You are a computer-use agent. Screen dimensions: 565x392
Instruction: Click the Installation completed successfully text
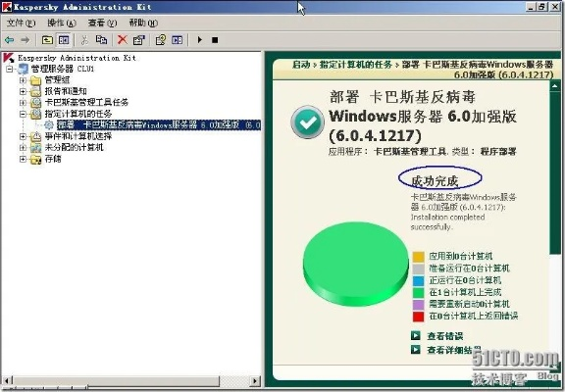pyautogui.click(x=447, y=222)
